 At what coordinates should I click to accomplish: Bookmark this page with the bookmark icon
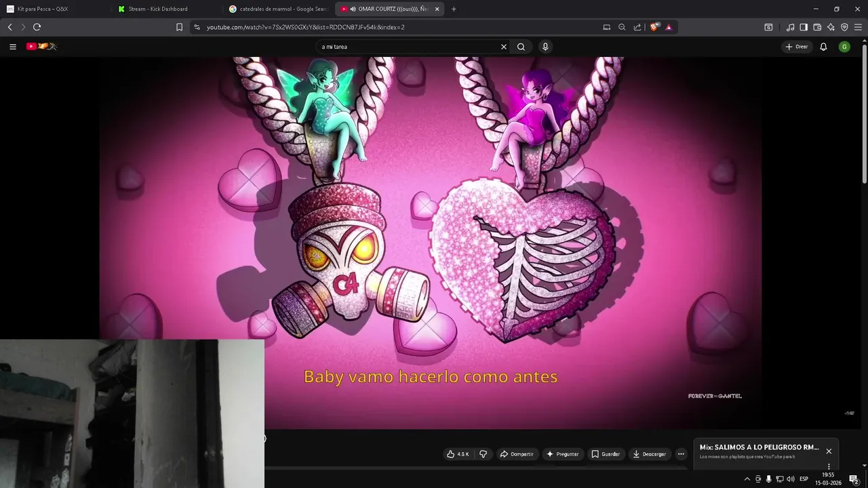coord(179,27)
